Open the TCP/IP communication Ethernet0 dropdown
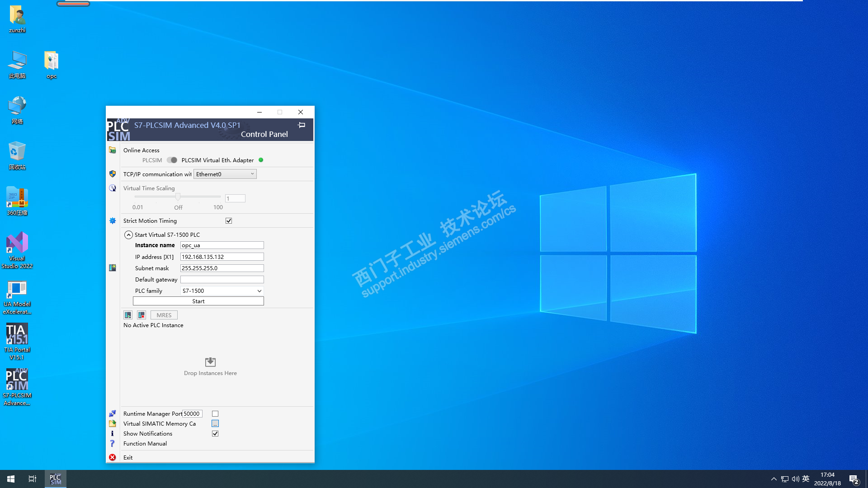Image resolution: width=868 pixels, height=488 pixels. (x=225, y=174)
